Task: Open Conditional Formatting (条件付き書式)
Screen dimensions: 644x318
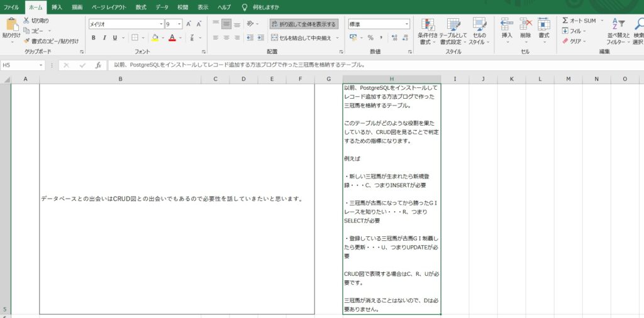Action: coord(428,31)
